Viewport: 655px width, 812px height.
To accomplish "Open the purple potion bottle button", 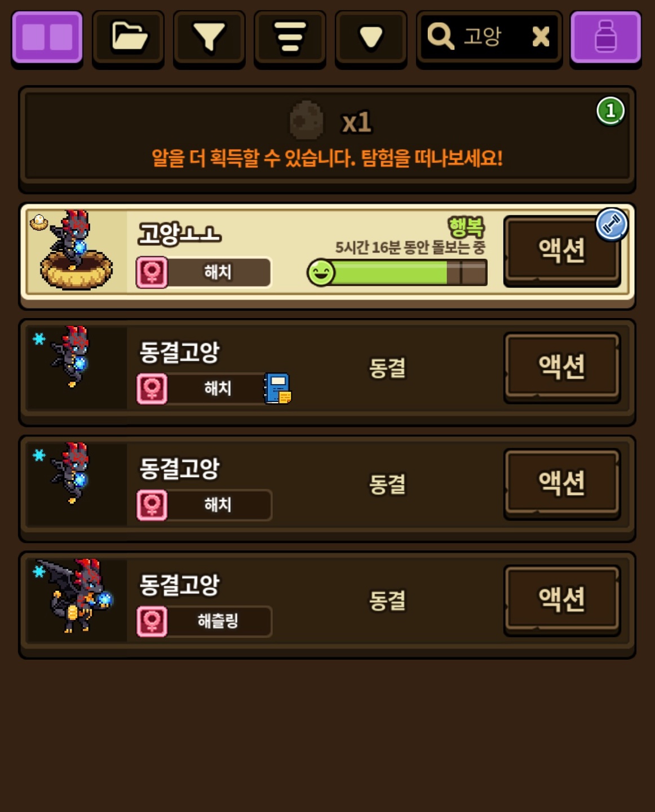I will (605, 37).
